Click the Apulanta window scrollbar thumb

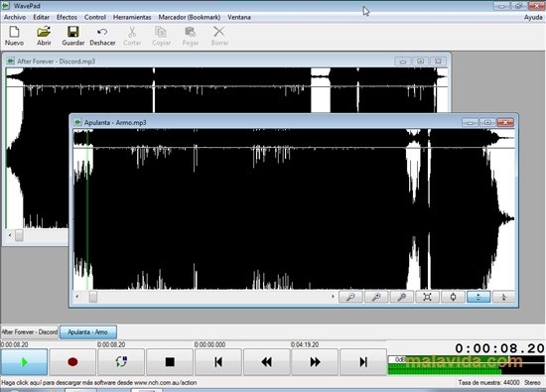point(93,297)
